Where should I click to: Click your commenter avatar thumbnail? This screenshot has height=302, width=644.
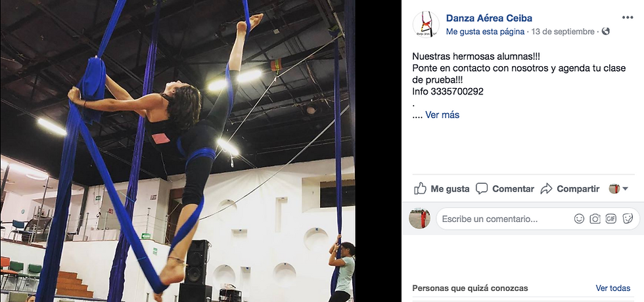[x=419, y=219]
